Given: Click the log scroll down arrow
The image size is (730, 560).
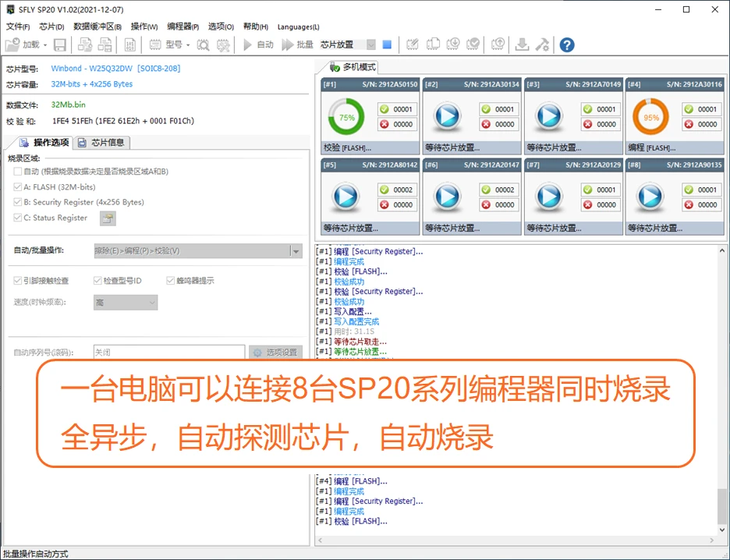Looking at the screenshot, I should pos(721,530).
